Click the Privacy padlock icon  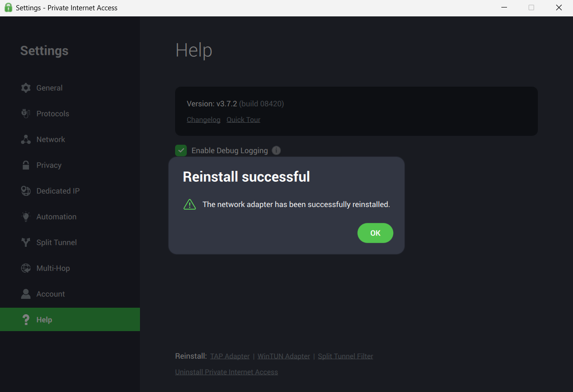click(26, 165)
